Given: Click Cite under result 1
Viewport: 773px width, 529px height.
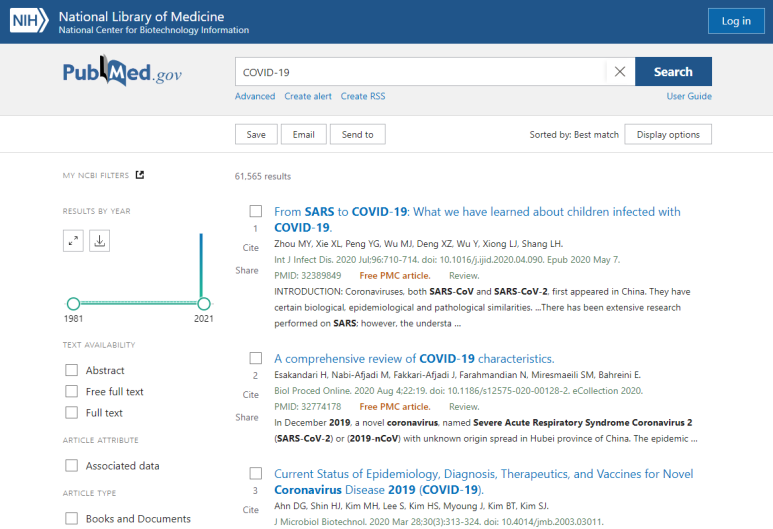Looking at the screenshot, I should (x=250, y=247).
